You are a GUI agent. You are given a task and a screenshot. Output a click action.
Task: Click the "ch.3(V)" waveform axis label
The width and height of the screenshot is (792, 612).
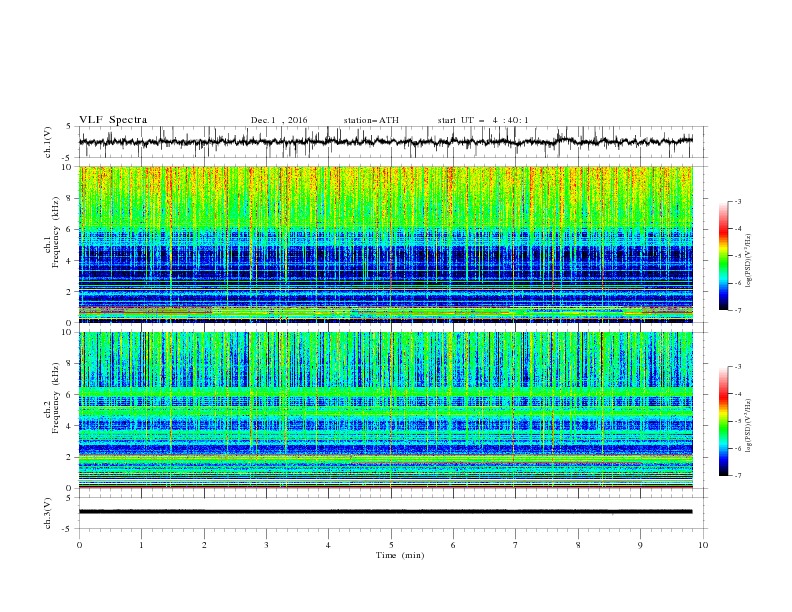pyautogui.click(x=48, y=513)
